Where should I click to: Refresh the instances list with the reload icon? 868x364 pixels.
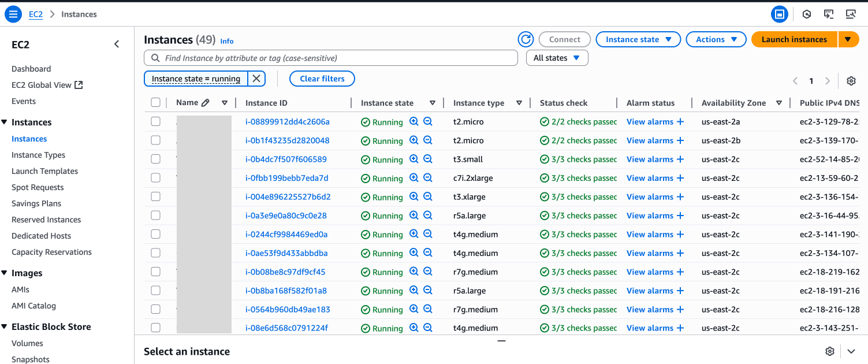526,39
